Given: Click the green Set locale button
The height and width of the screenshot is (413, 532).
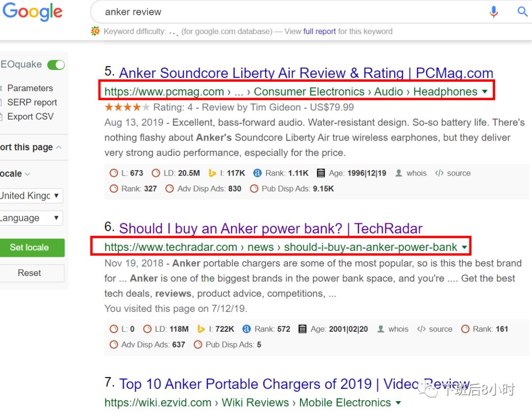Looking at the screenshot, I should [x=32, y=247].
